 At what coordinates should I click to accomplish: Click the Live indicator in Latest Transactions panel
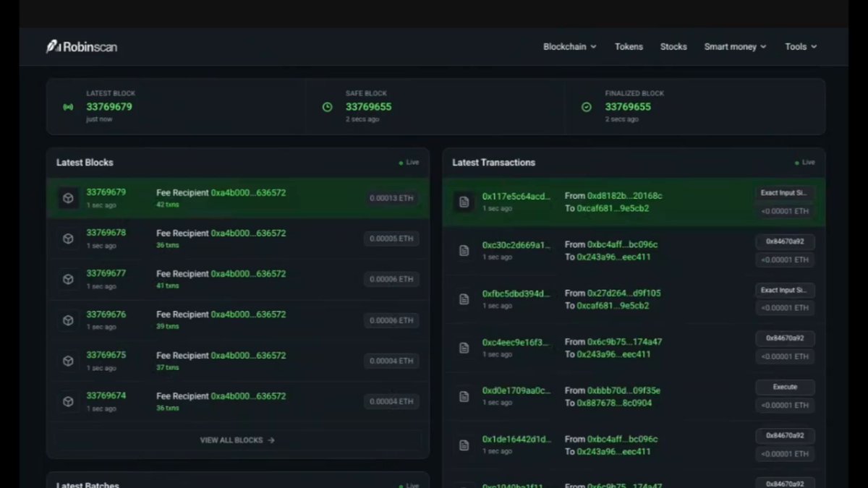click(x=804, y=163)
